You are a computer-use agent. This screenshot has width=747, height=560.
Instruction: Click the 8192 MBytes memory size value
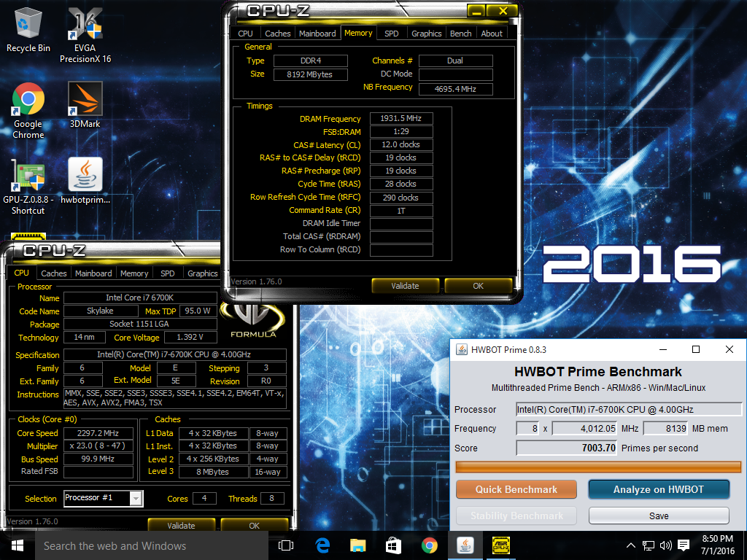tap(310, 74)
